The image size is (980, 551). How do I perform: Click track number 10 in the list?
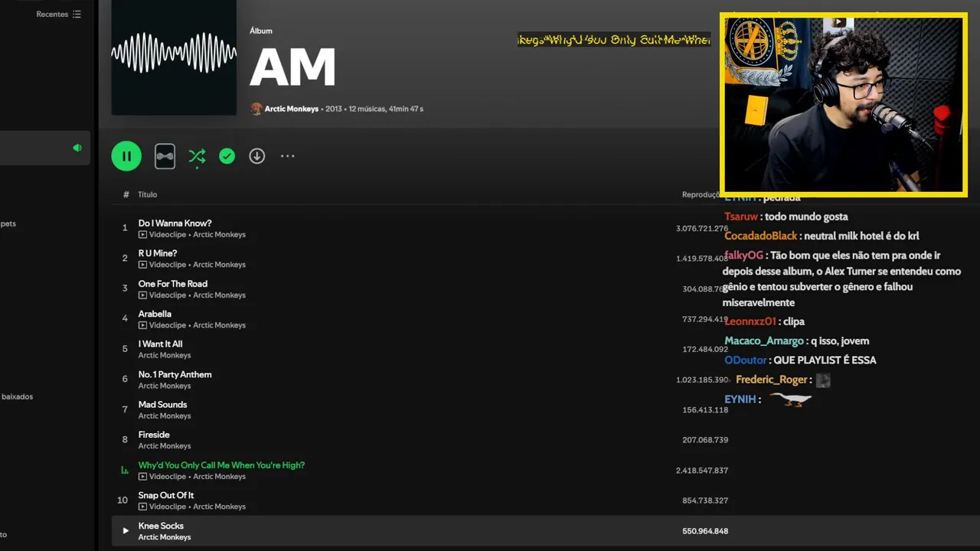(x=122, y=500)
